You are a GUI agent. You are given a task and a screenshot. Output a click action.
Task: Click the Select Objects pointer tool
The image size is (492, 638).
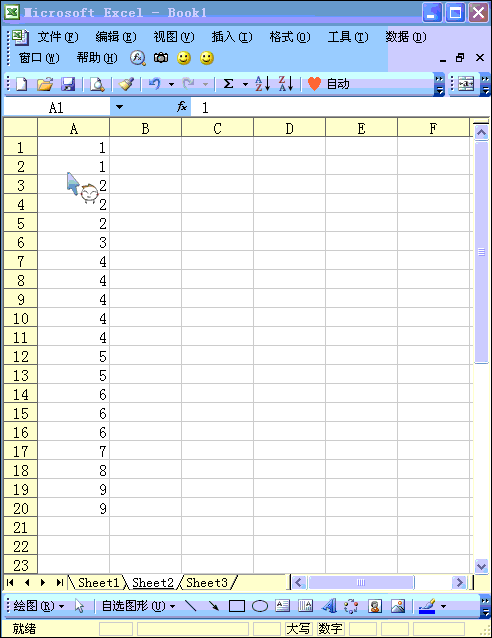click(79, 606)
